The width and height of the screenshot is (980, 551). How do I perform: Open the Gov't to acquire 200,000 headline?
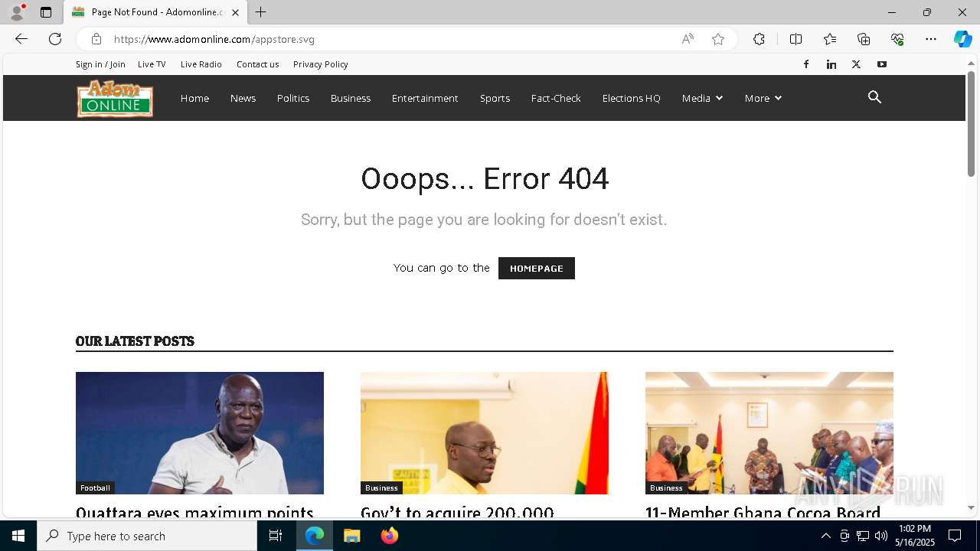pos(457,512)
